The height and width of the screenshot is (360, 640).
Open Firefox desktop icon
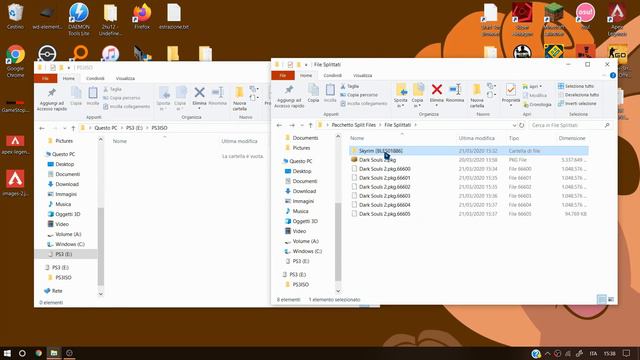point(142,17)
